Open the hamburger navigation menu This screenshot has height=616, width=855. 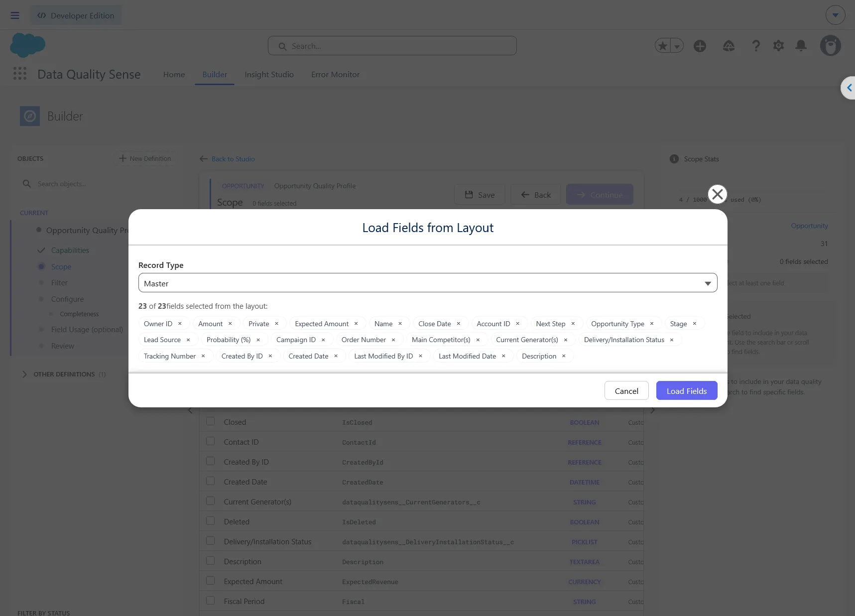[x=15, y=15]
